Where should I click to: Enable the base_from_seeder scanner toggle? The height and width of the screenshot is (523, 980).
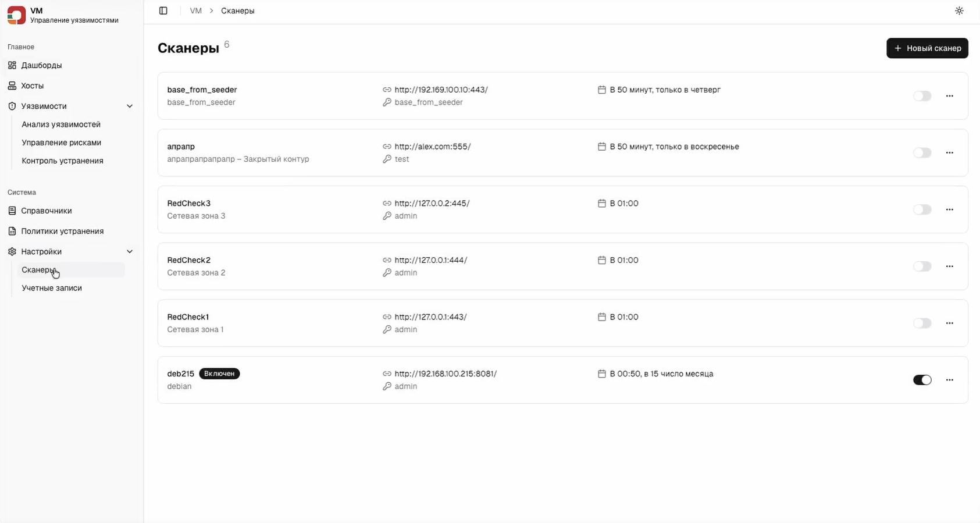[x=922, y=96]
